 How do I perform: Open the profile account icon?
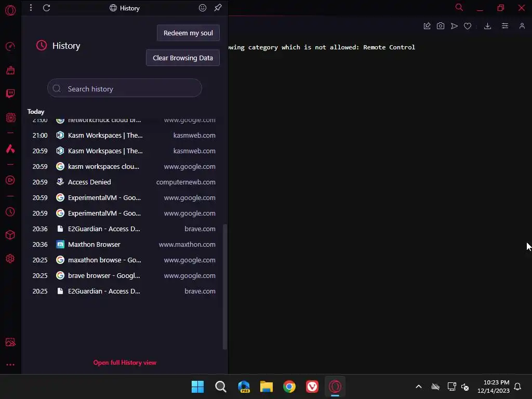coord(522,26)
